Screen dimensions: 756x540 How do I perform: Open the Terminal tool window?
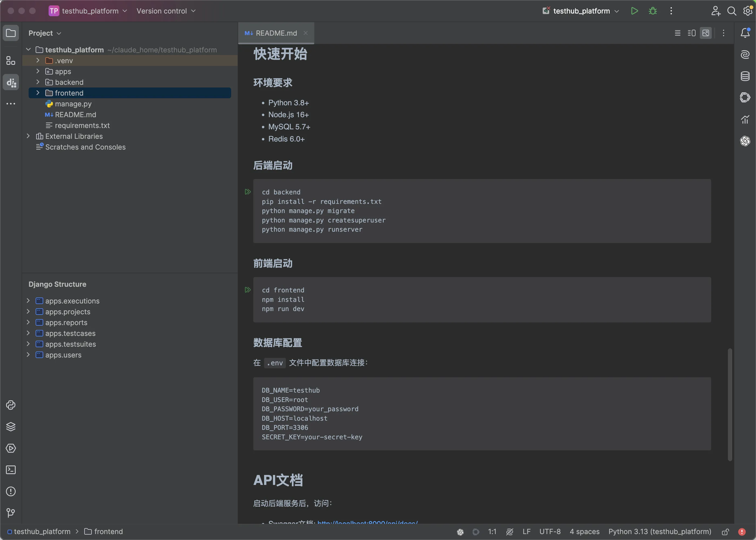11,470
